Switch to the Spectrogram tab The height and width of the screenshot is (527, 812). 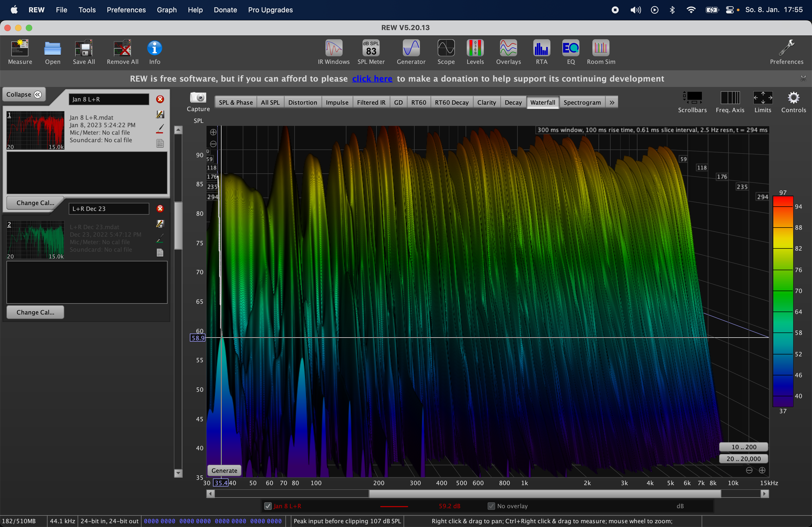(x=582, y=102)
